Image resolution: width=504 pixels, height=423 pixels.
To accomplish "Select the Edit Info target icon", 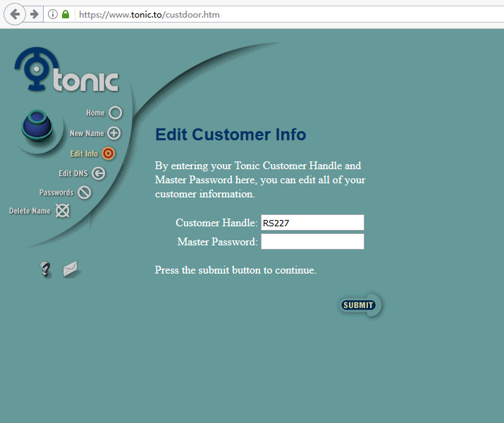I will [x=109, y=154].
